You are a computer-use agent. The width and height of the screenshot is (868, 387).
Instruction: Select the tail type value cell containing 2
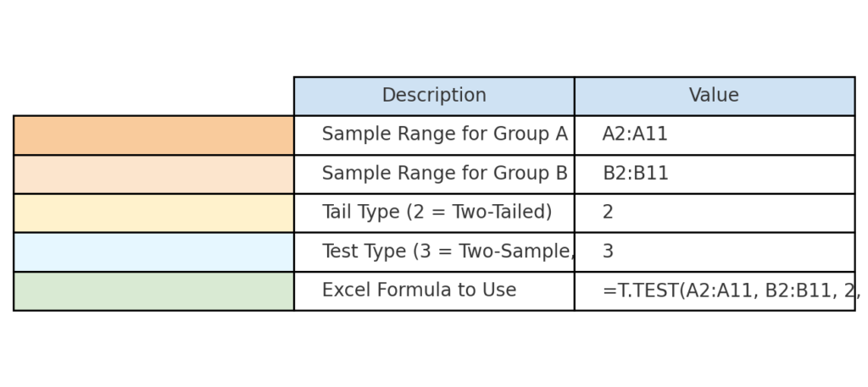click(x=715, y=213)
